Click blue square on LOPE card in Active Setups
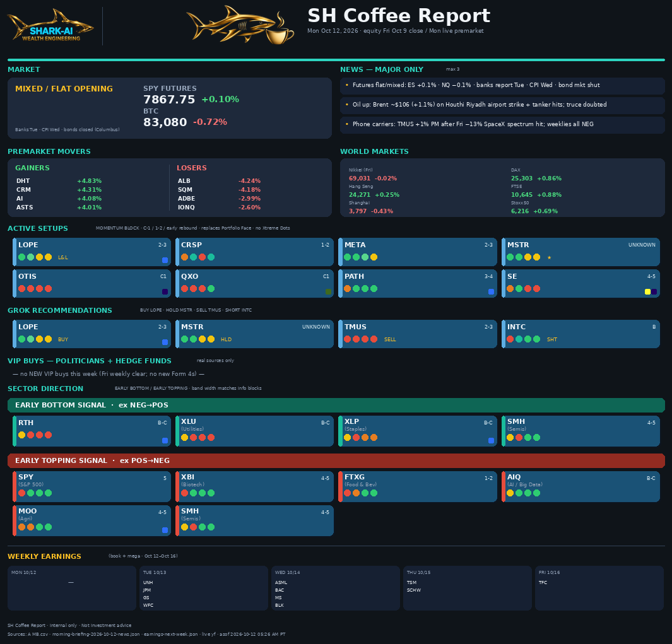Screen dimensions: 672x644 tap(165, 260)
